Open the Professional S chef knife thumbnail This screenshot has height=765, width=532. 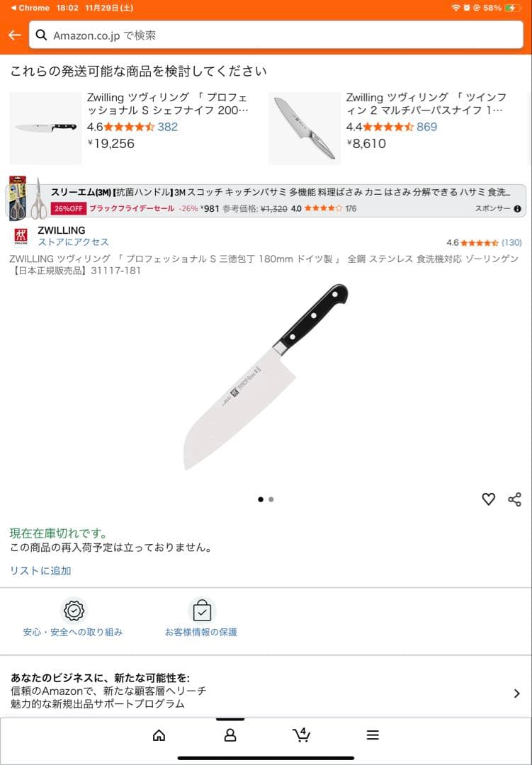click(45, 127)
